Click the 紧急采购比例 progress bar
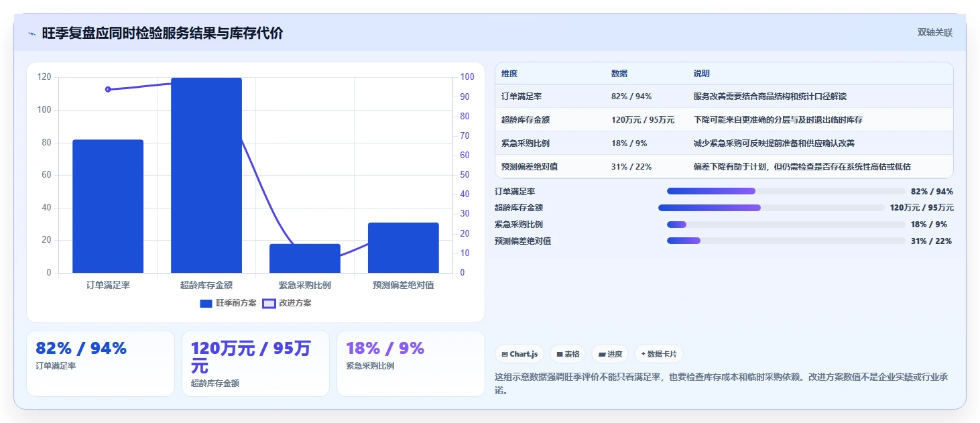The width and height of the screenshot is (980, 423). click(786, 225)
